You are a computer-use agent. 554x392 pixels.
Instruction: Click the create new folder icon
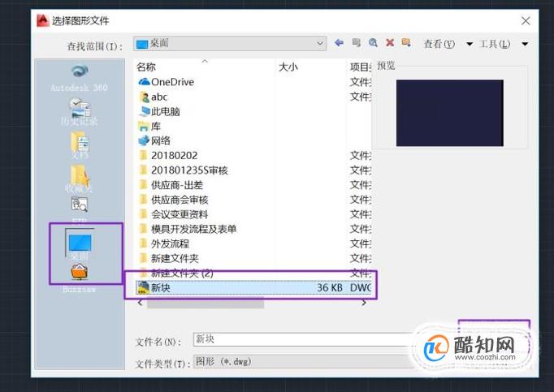[x=406, y=43]
